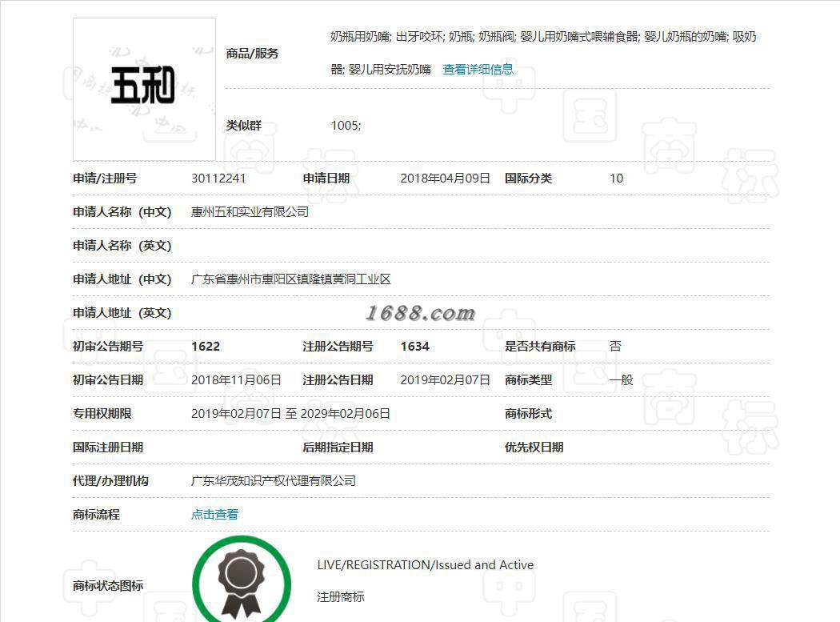Click the 初审公告期号 label
Screen dimensions: 840x622
pos(108,347)
